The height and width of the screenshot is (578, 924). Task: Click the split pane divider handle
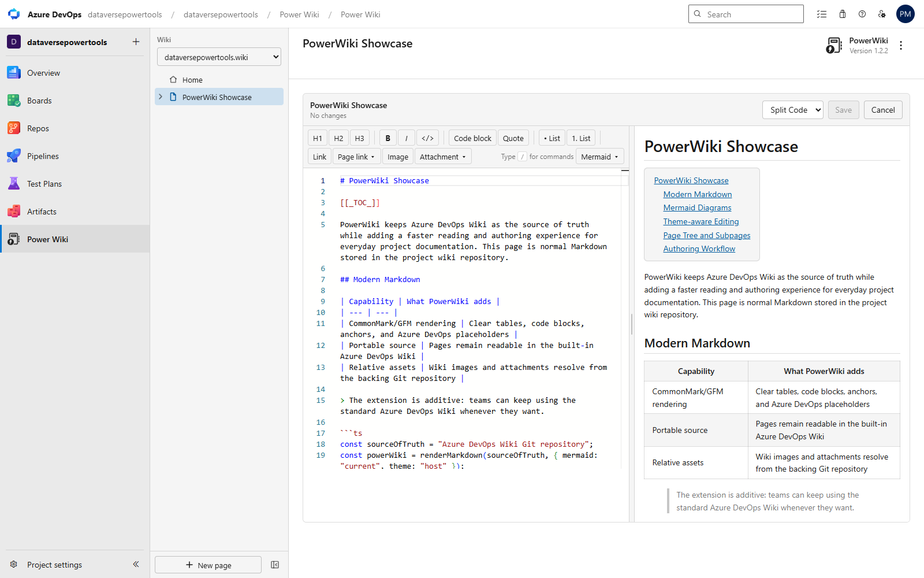[632, 324]
